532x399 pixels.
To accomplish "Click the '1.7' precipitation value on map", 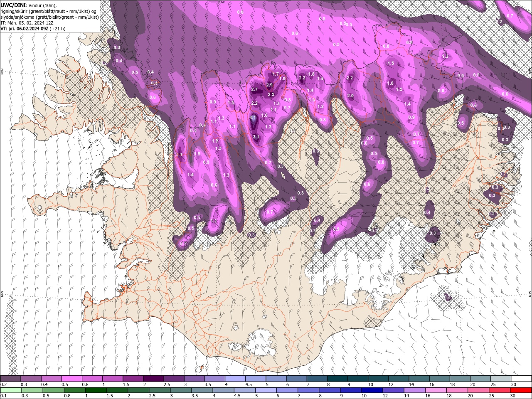I will [276, 74].
